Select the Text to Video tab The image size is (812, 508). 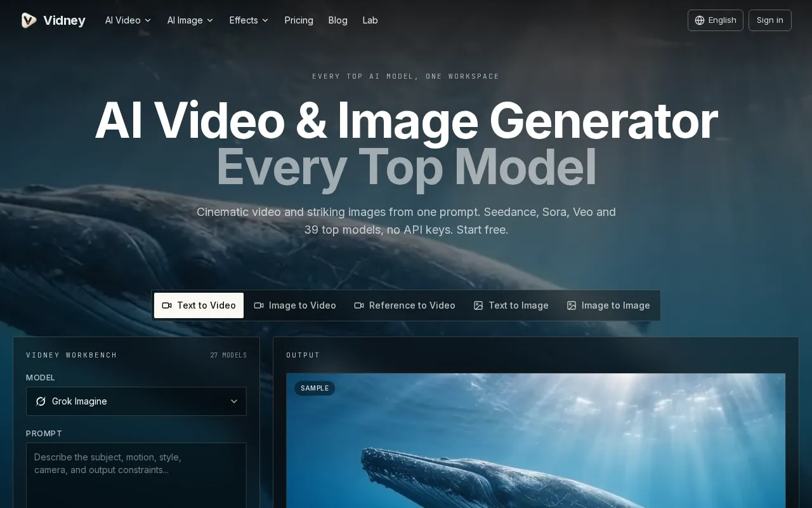pos(199,305)
